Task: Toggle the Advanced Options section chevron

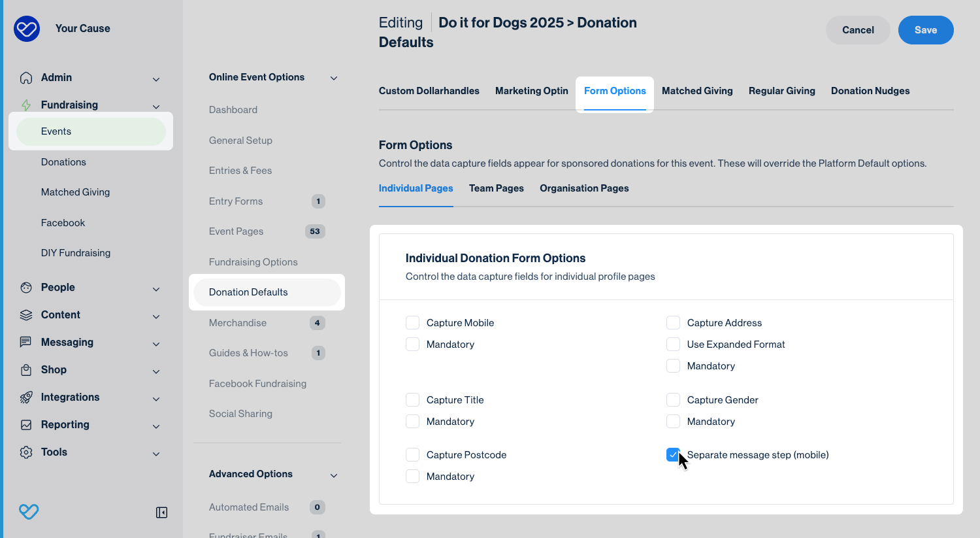Action: [334, 475]
